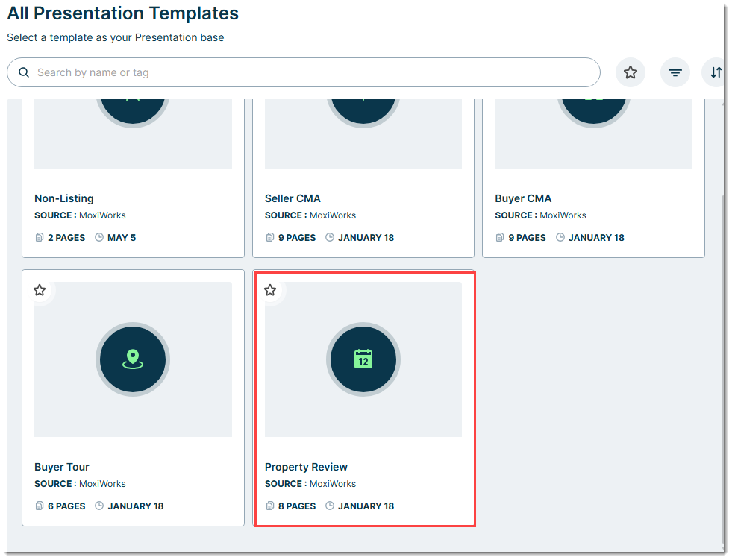Select the Property Review calendar icon
This screenshot has height=560, width=732.
pyautogui.click(x=363, y=359)
